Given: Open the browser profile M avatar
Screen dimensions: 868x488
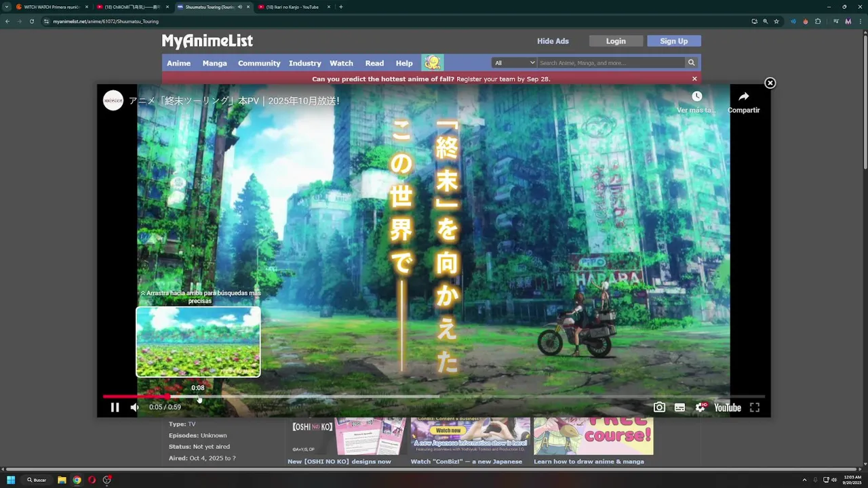Looking at the screenshot, I should pyautogui.click(x=848, y=21).
